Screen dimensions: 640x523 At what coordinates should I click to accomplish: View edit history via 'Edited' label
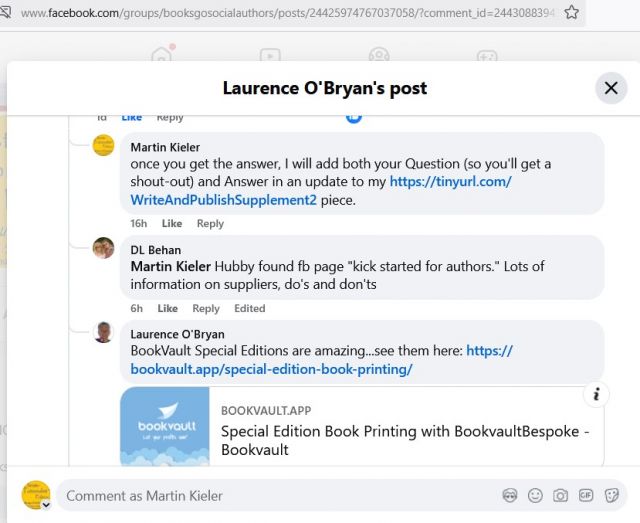pyautogui.click(x=249, y=308)
